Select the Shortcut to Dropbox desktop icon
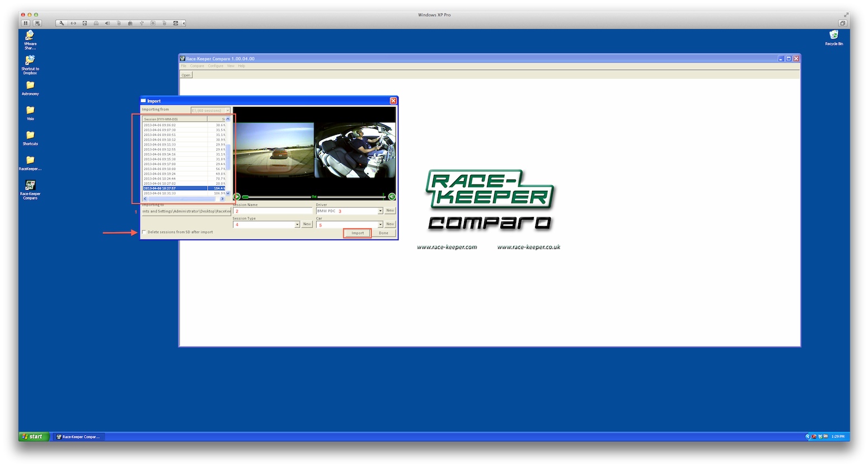 pos(30,64)
